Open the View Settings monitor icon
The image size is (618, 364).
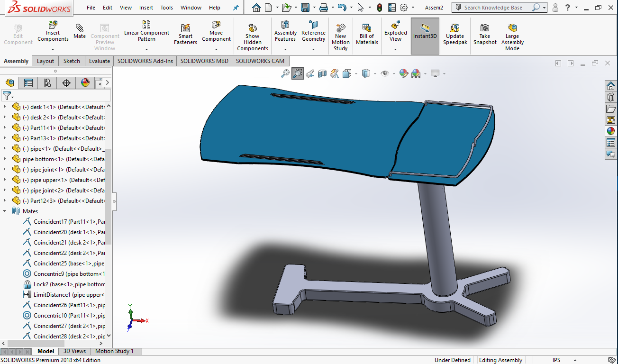[435, 73]
